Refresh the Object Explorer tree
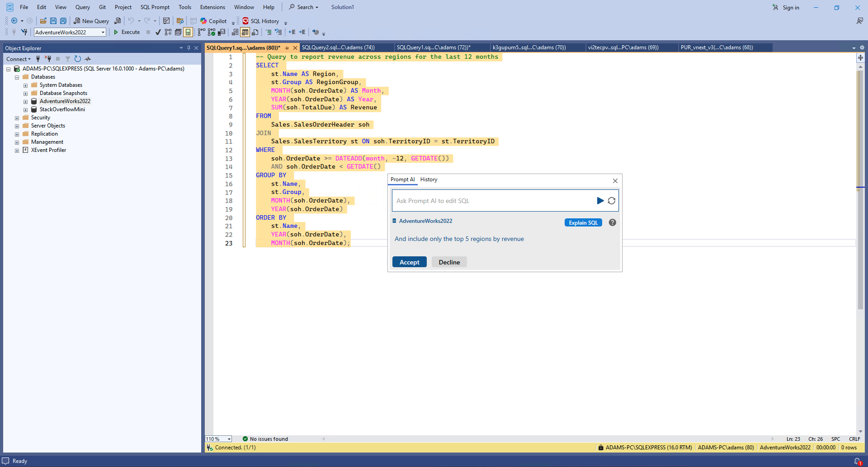The width and height of the screenshot is (868, 467). tap(77, 59)
